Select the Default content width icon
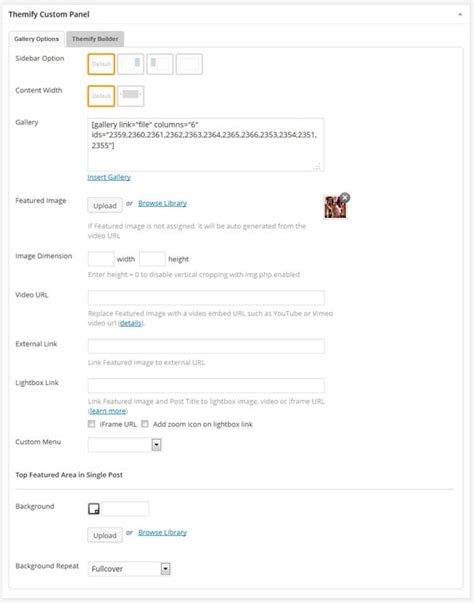The width and height of the screenshot is (474, 603). (x=101, y=96)
